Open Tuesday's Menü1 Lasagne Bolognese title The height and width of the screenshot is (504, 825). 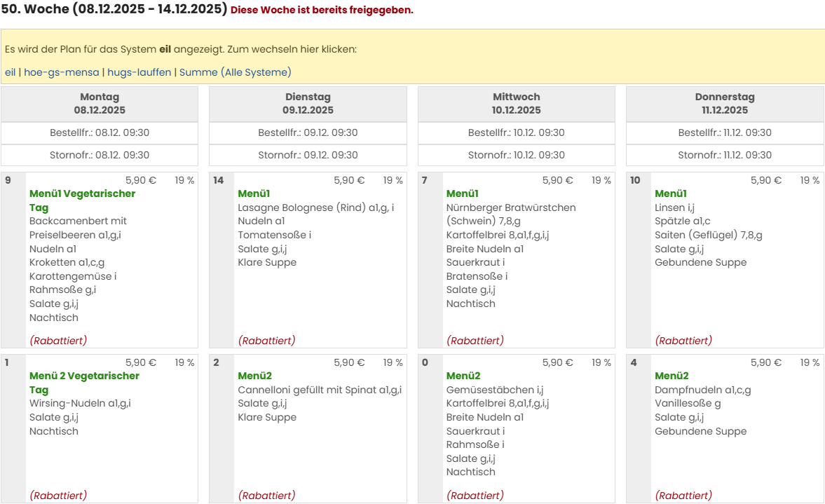(x=254, y=193)
